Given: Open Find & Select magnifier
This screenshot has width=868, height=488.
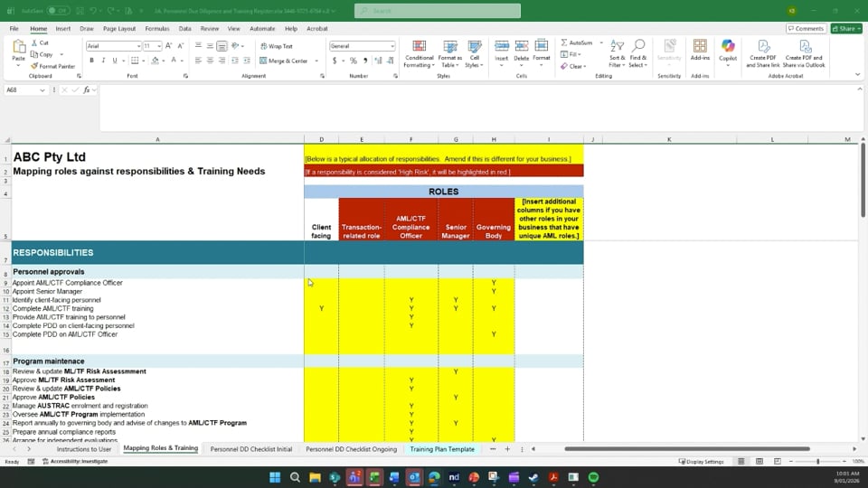Looking at the screenshot, I should coord(638,54).
